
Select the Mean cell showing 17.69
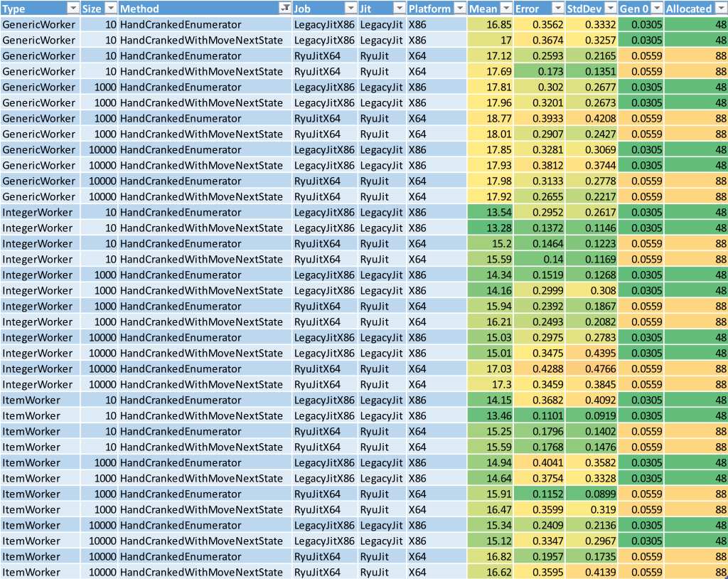491,72
